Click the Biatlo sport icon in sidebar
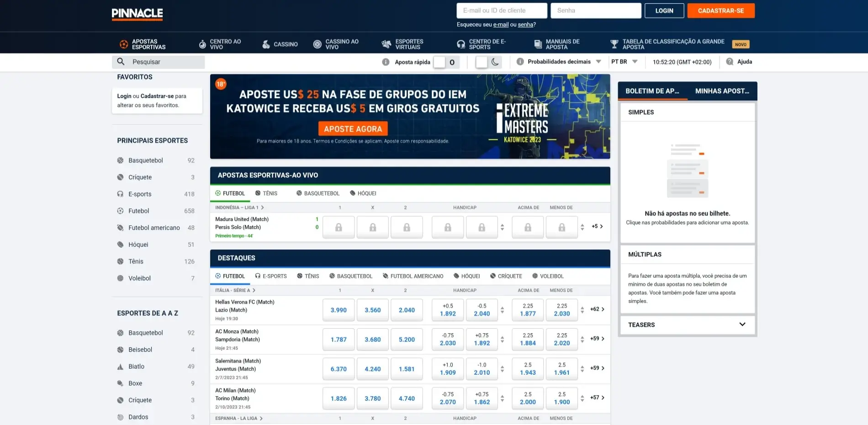This screenshot has width=868, height=425. (x=121, y=367)
